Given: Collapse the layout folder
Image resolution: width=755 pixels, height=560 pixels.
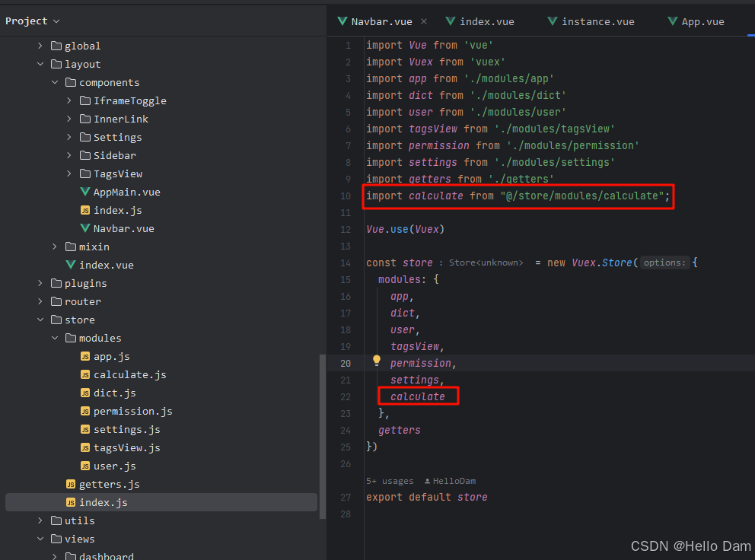Looking at the screenshot, I should tap(40, 64).
